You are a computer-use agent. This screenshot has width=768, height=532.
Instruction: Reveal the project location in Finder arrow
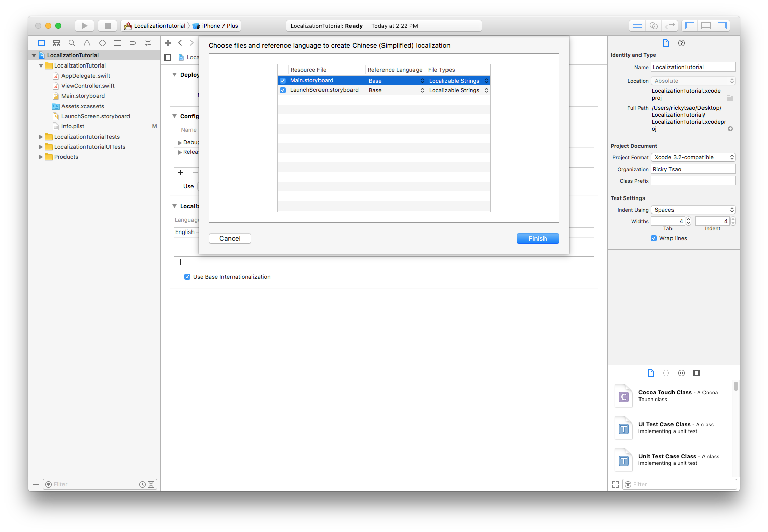point(730,129)
